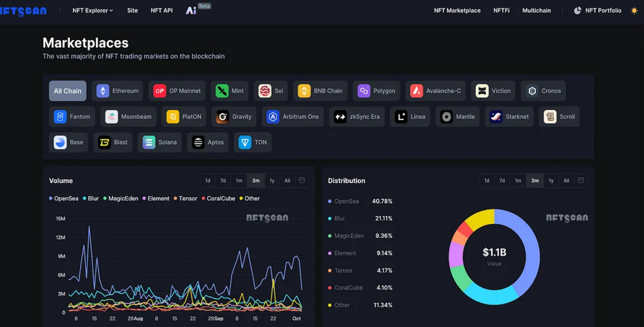This screenshot has width=644, height=327.
Task: Pick the PlatON chain icon
Action: pyautogui.click(x=173, y=117)
